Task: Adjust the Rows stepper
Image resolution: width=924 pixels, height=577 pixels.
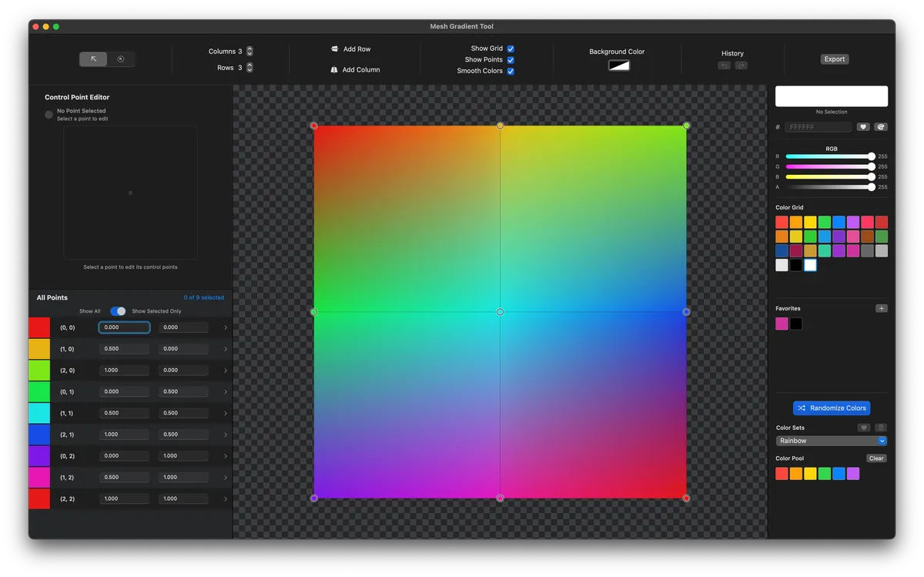Action: pos(249,68)
